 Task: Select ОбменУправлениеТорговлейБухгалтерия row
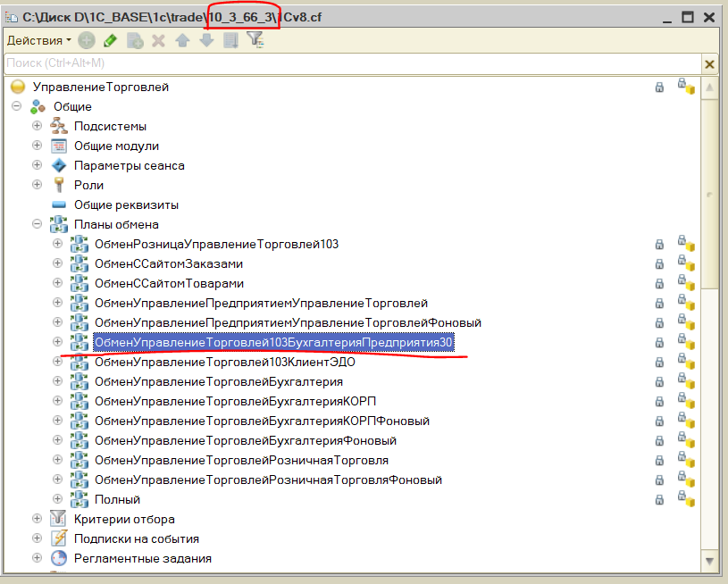219,381
